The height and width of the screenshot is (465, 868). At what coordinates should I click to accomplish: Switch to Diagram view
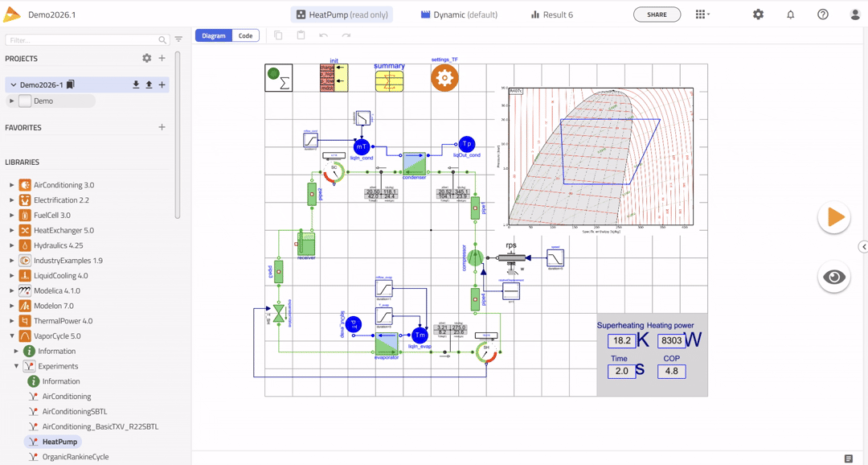pyautogui.click(x=214, y=35)
